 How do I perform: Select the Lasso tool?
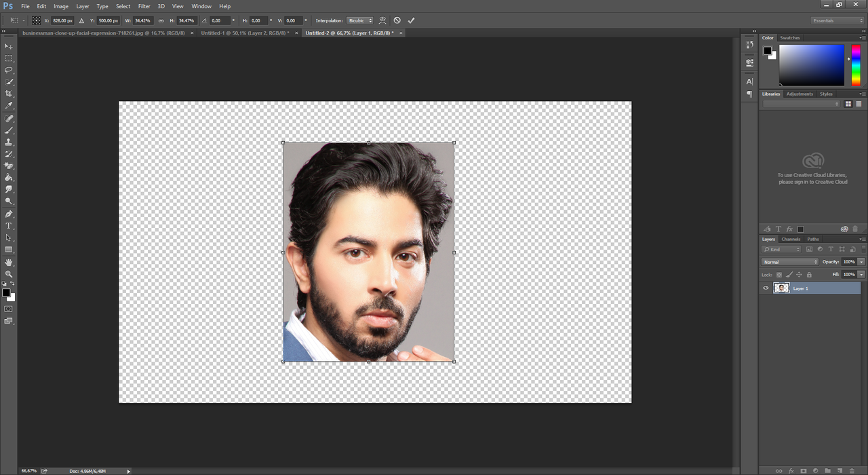[x=9, y=70]
